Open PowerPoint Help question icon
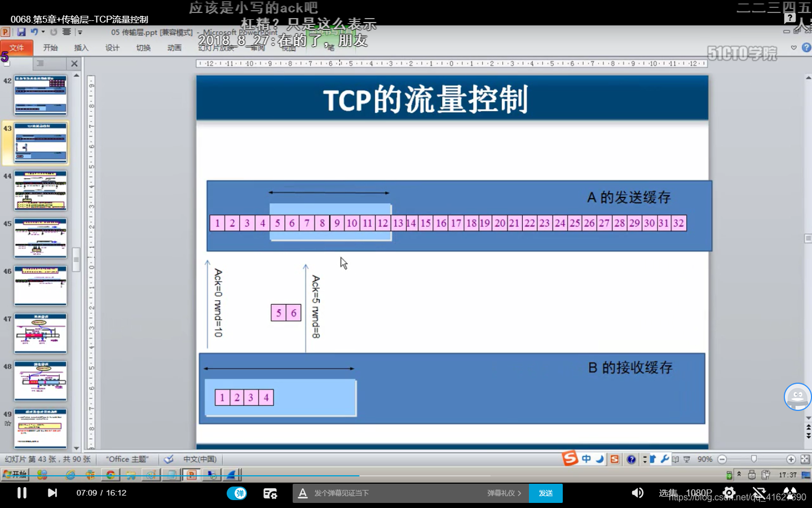 [806, 48]
